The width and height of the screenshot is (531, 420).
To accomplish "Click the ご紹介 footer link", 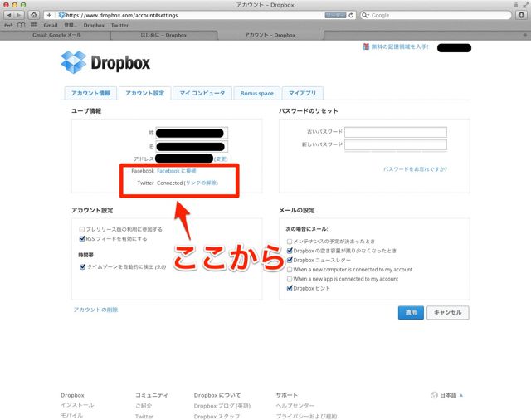I will click(x=144, y=405).
